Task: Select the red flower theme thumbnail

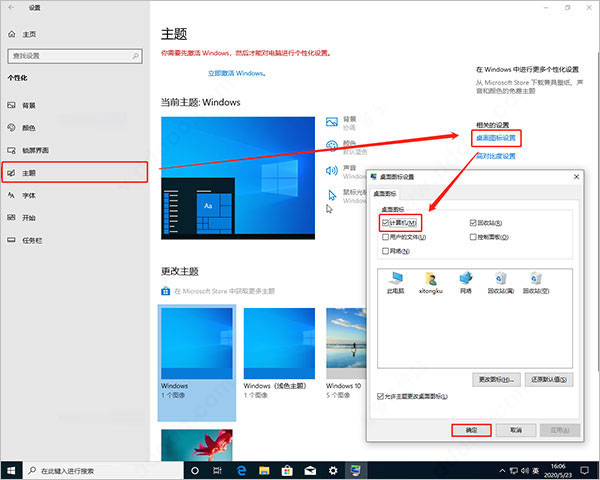Action: (x=197, y=445)
